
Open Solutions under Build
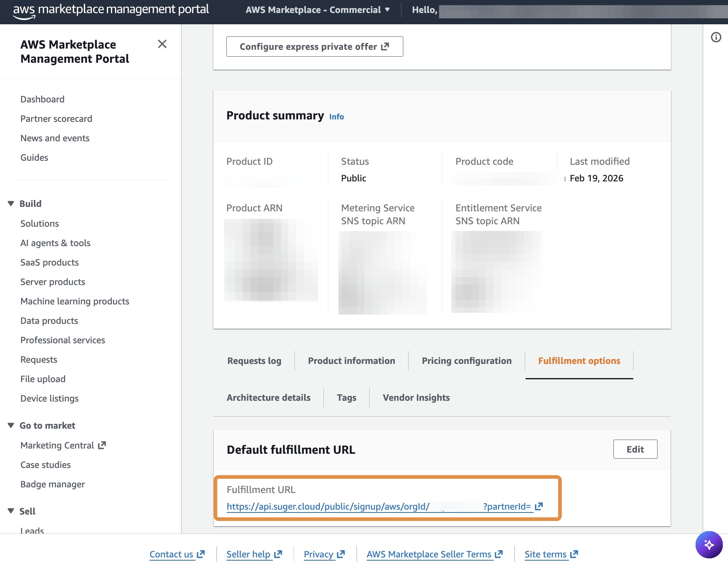[40, 223]
